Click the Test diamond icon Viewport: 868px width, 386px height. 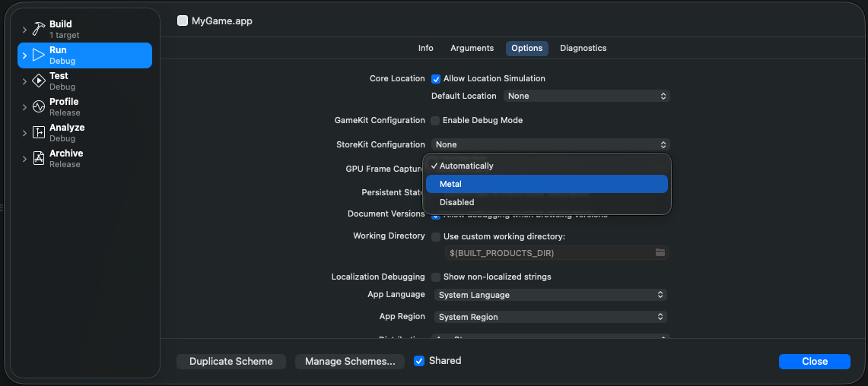[39, 81]
